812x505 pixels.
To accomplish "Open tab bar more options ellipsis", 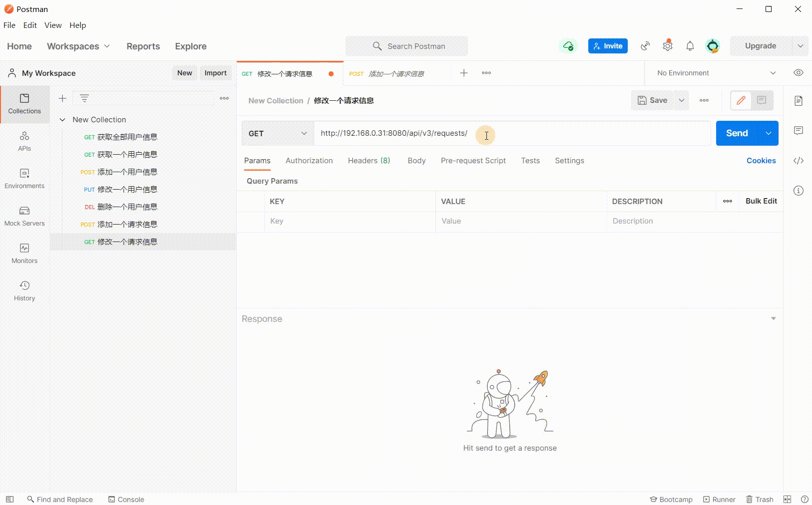I will point(486,73).
